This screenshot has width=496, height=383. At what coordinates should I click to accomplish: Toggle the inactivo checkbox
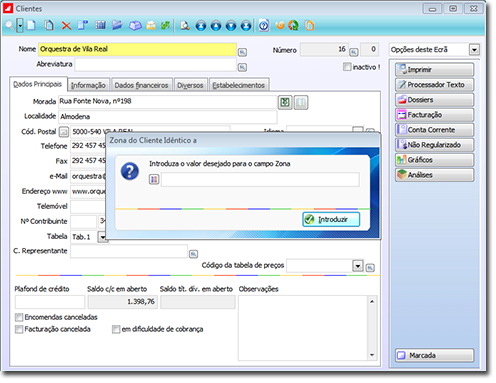click(x=347, y=67)
